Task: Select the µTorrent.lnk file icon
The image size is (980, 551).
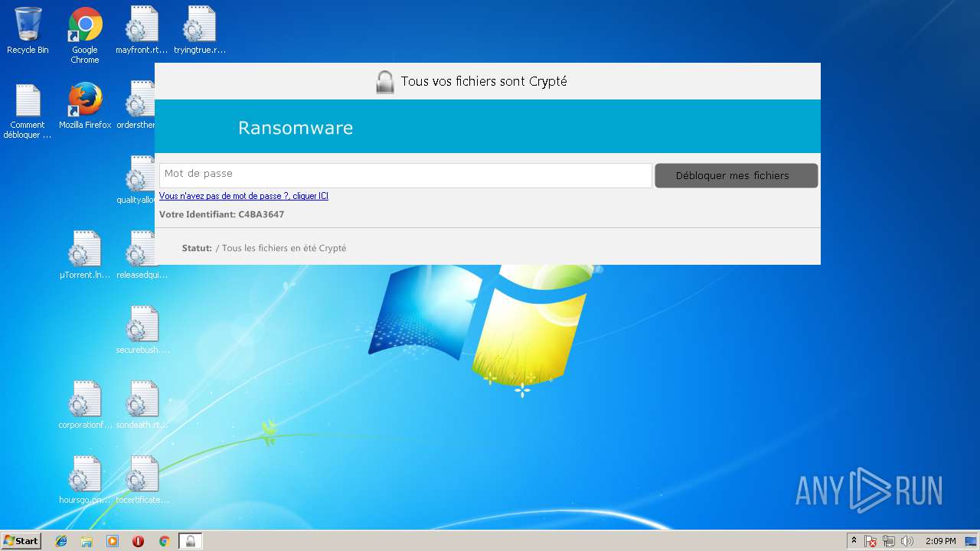Action: point(85,256)
